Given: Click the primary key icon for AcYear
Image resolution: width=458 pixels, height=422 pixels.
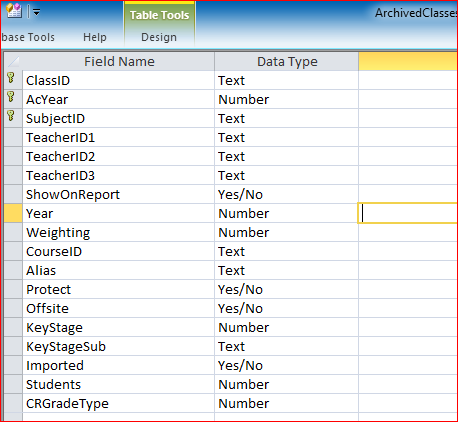Looking at the screenshot, I should 11,97.
